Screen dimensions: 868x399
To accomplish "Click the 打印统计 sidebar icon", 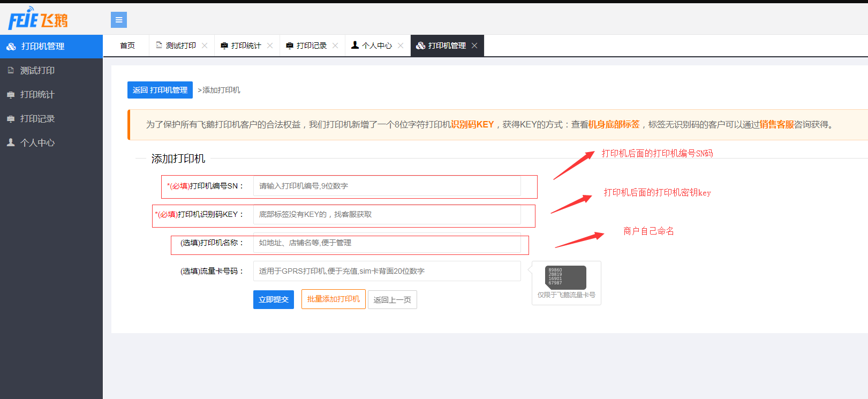I will coord(11,95).
